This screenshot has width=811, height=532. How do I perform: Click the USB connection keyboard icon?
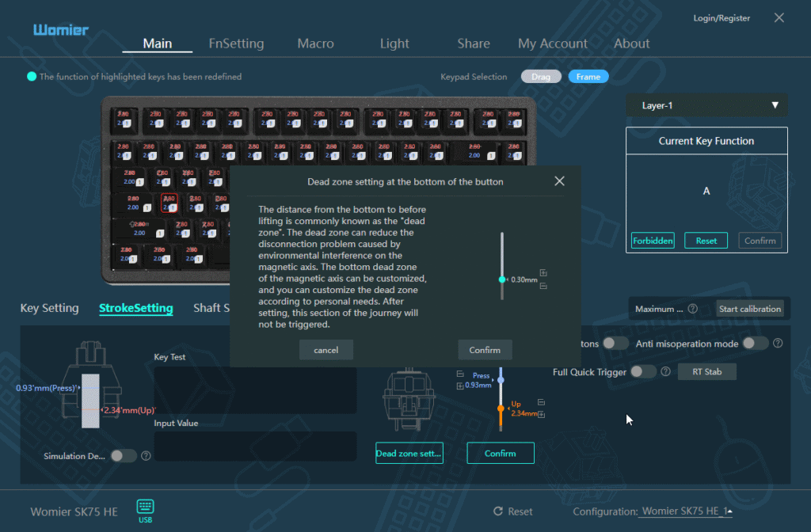[x=146, y=506]
